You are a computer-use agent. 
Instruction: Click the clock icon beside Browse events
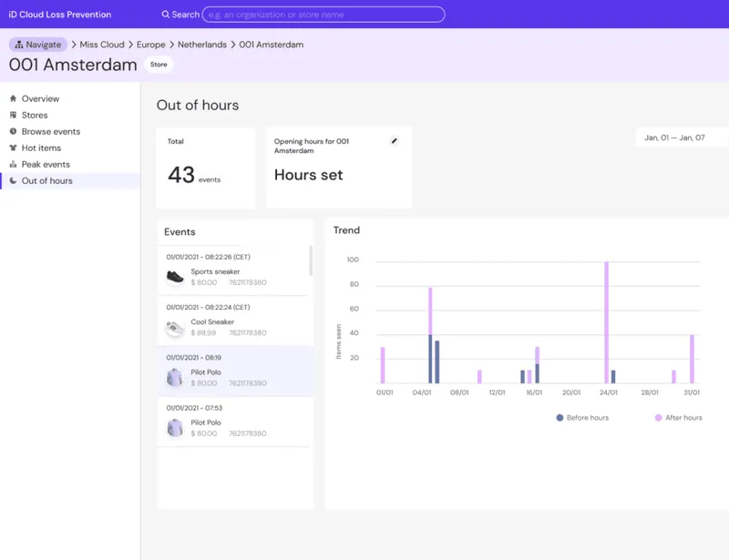point(13,131)
